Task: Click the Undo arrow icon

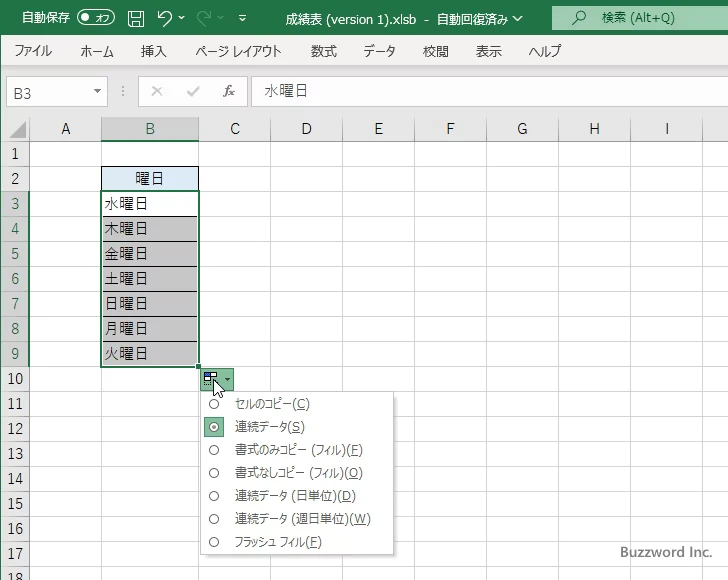Action: tap(164, 18)
